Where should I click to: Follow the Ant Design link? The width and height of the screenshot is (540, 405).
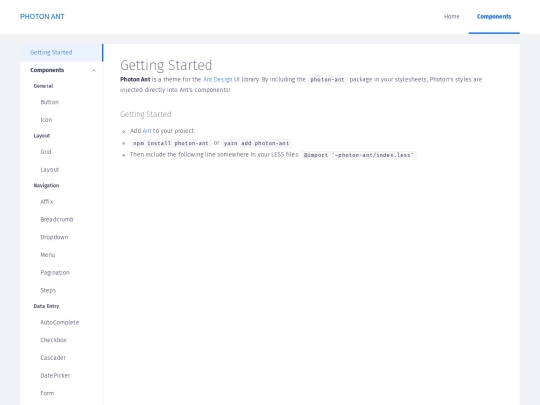218,80
